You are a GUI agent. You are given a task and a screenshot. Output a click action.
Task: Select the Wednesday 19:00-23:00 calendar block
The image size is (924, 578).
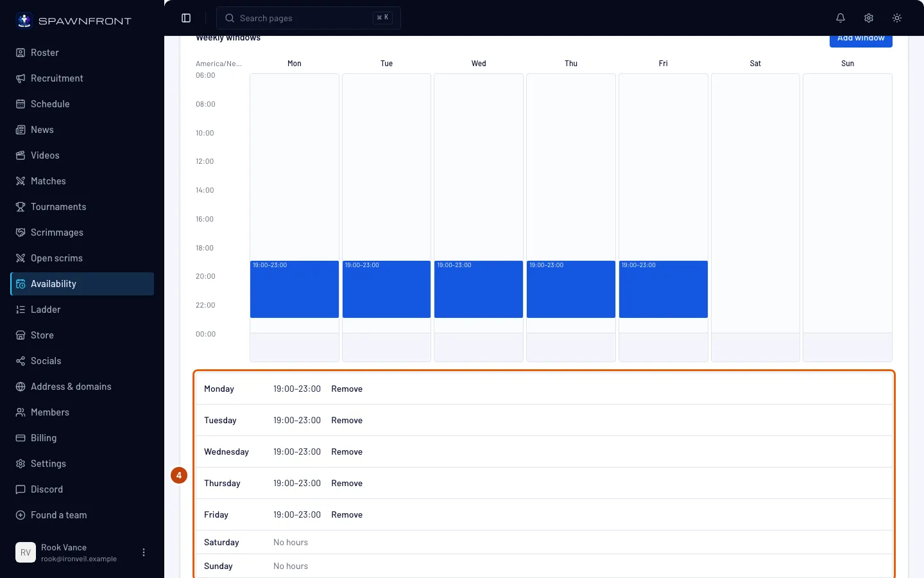(479, 289)
